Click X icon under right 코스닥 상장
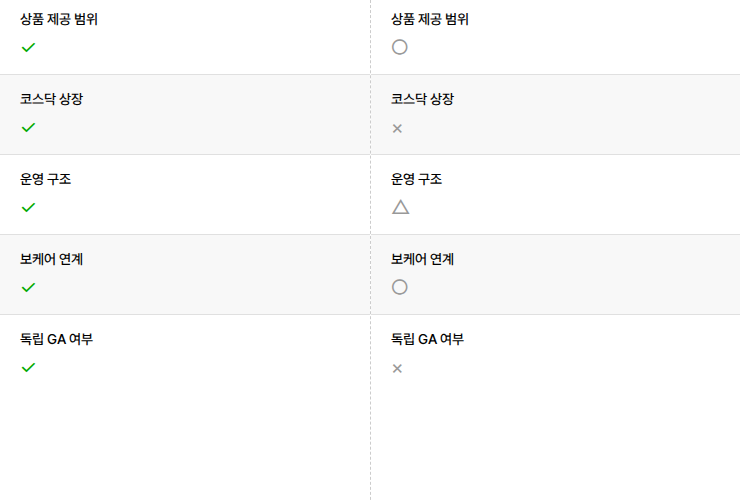The height and width of the screenshot is (500, 740). coord(397,128)
